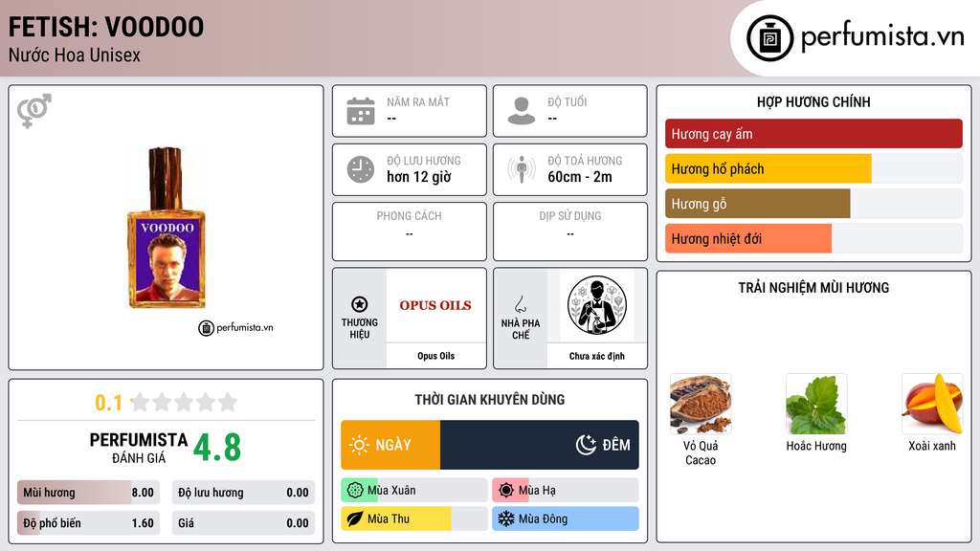Click the Năm ra mắt label
The width and height of the screenshot is (980, 551).
tap(418, 101)
